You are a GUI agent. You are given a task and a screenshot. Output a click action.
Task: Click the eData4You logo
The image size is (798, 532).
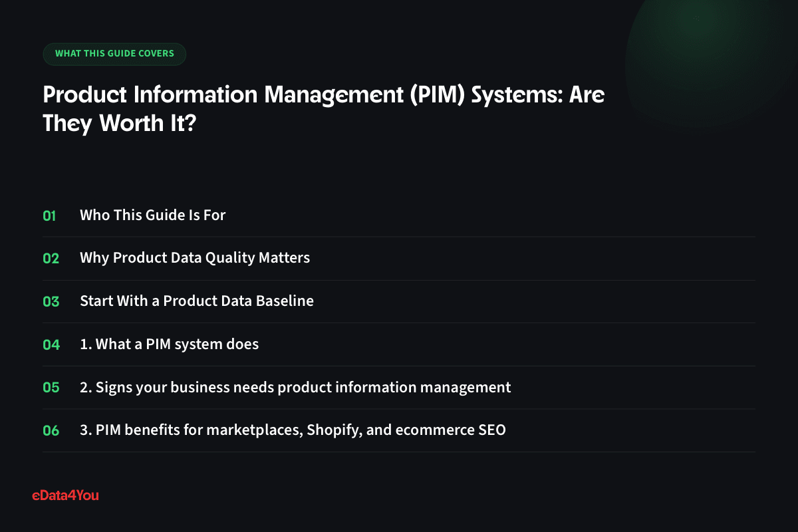[x=65, y=495]
